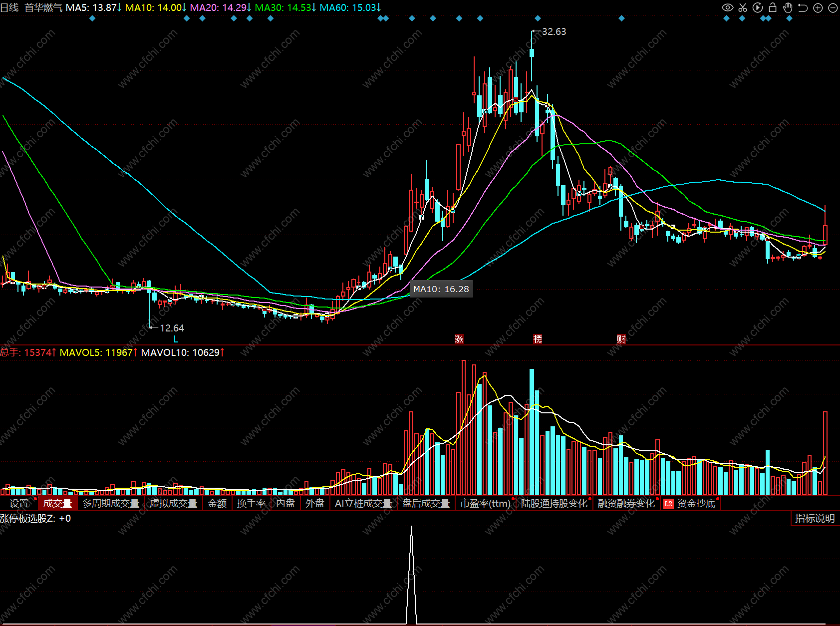840x626 pixels.
Task: Click the 总手: 15374 volume label
Action: [x=28, y=352]
